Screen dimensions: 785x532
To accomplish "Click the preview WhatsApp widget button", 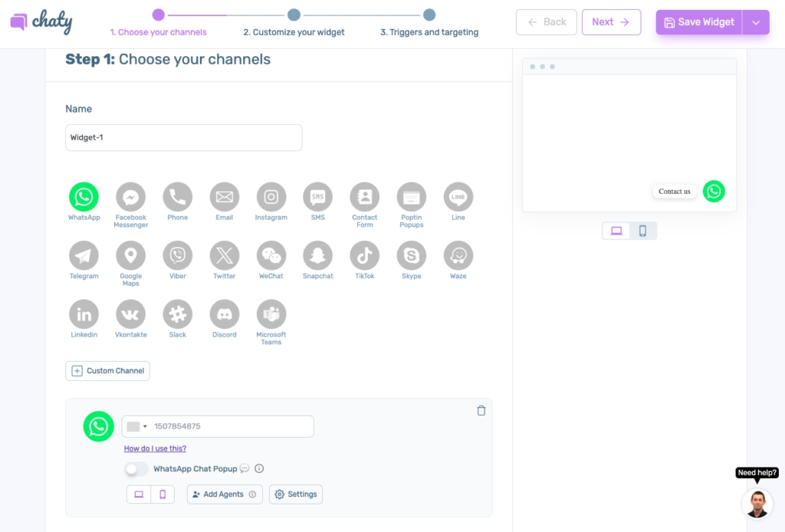I will 714,191.
